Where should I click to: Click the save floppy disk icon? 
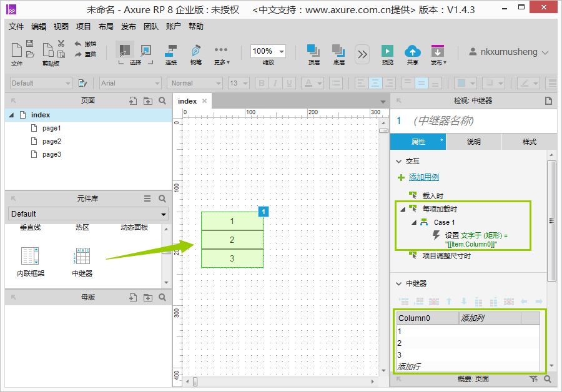click(x=30, y=43)
